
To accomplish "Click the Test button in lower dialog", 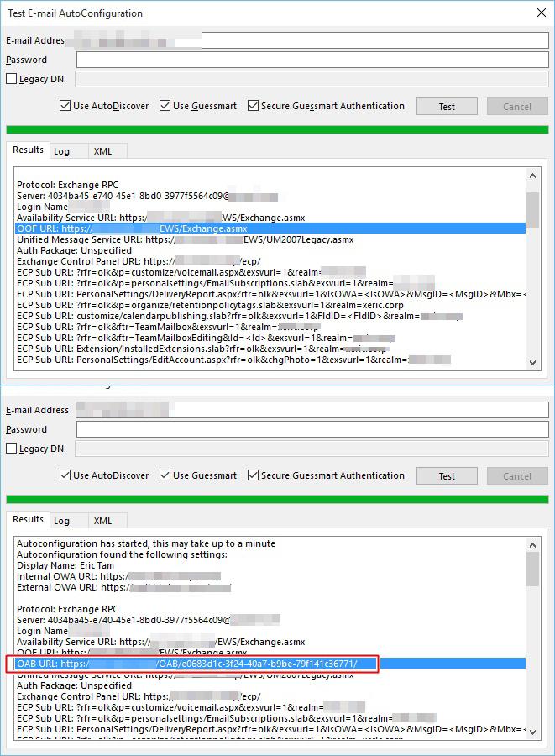I will [447, 476].
